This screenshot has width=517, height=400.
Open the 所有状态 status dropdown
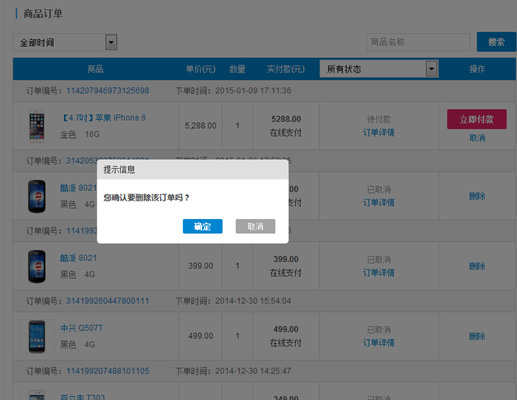coord(379,69)
